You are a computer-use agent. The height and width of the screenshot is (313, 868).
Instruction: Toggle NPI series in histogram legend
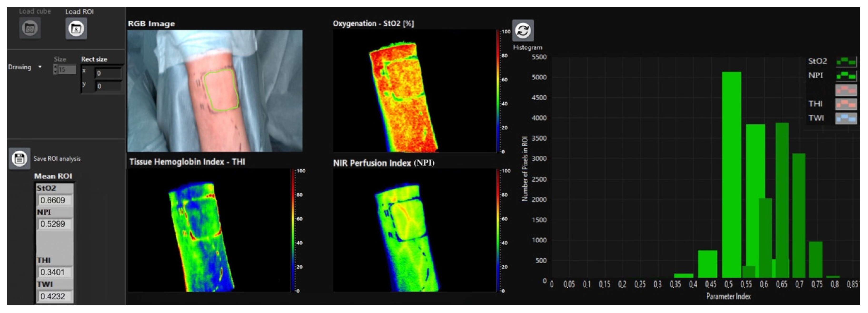click(846, 76)
